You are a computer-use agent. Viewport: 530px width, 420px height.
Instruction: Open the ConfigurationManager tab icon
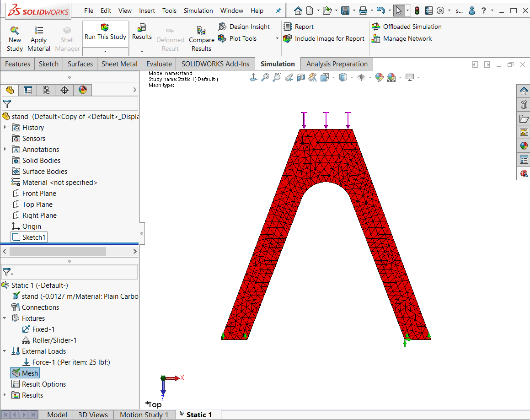coord(46,90)
